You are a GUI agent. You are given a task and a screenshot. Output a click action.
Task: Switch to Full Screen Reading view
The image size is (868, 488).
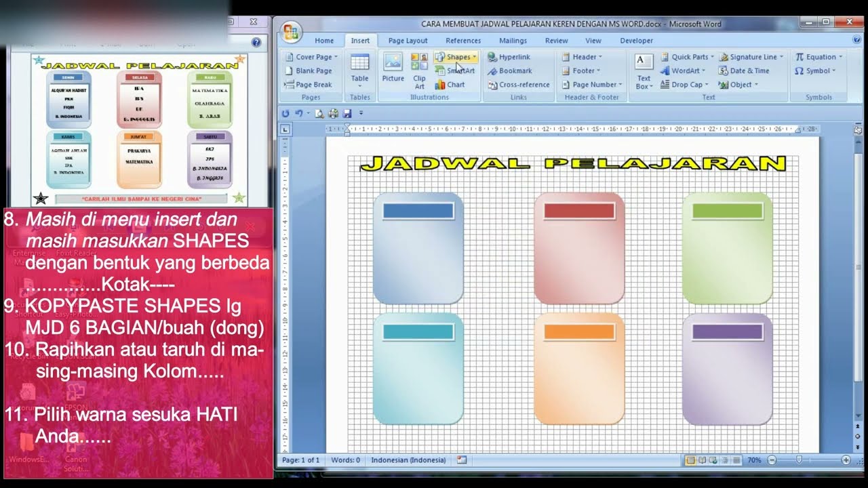click(702, 460)
